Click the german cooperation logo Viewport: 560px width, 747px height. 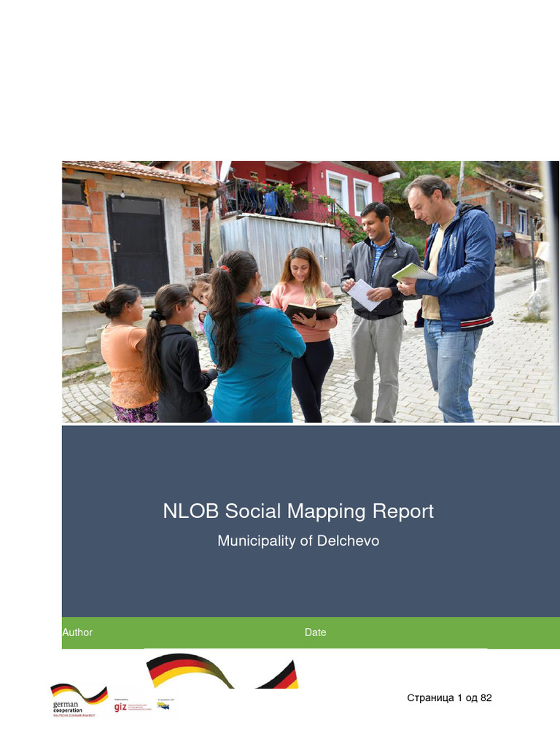(x=79, y=700)
